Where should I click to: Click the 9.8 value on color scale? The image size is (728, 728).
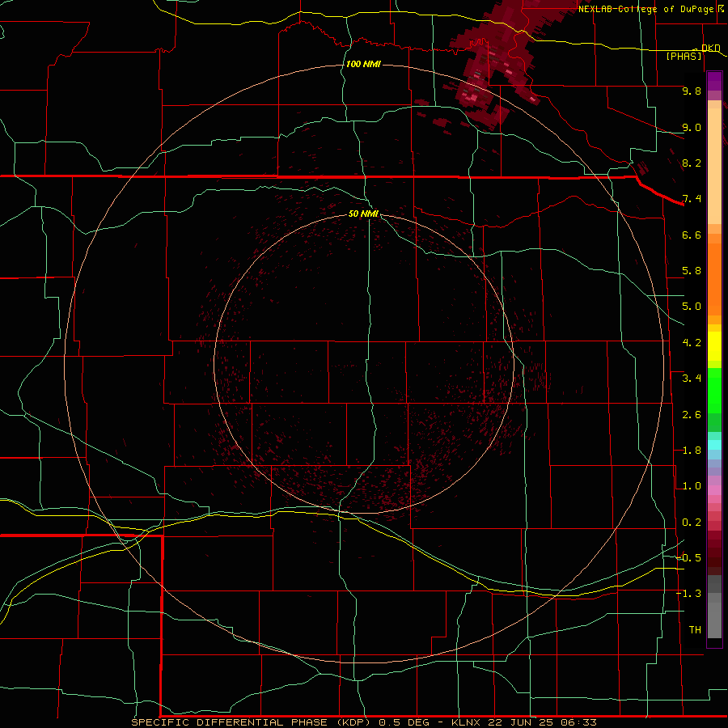tap(692, 91)
